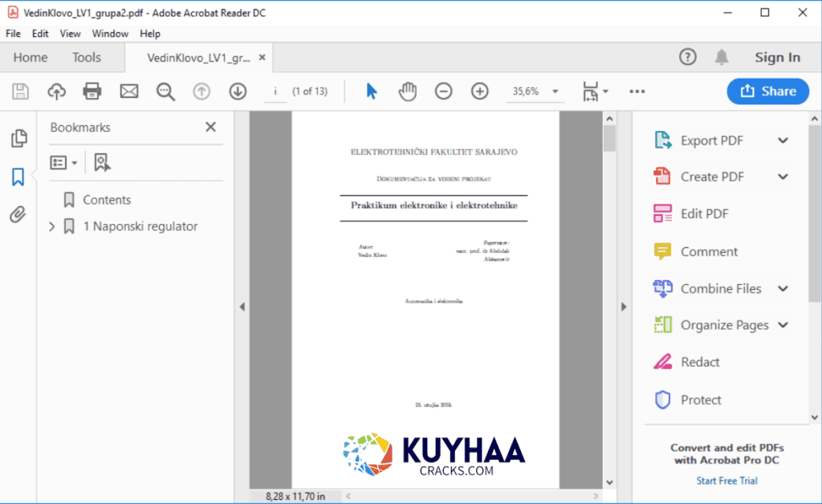This screenshot has width=822, height=504.
Task: Open Acrobat help via question mark icon
Action: click(688, 57)
